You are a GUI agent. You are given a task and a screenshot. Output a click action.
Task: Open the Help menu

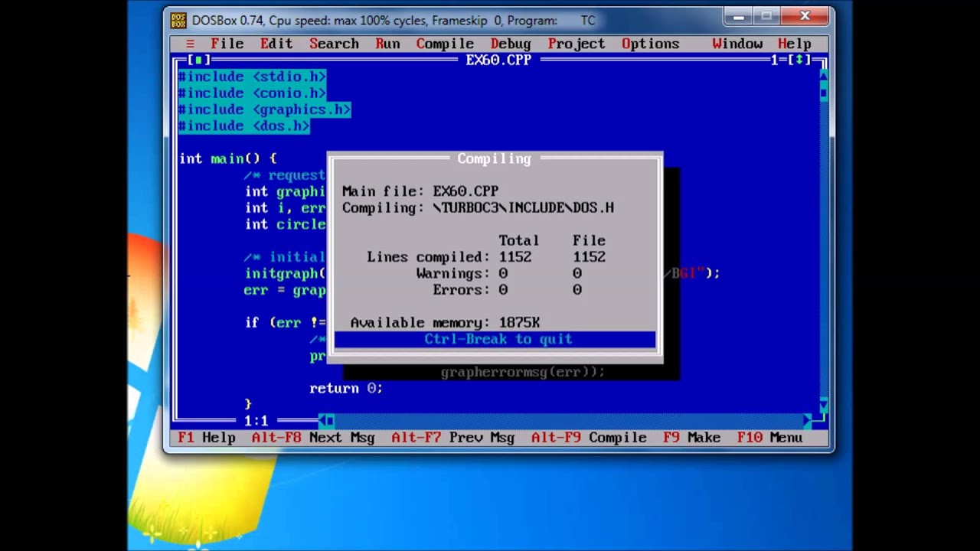[795, 44]
